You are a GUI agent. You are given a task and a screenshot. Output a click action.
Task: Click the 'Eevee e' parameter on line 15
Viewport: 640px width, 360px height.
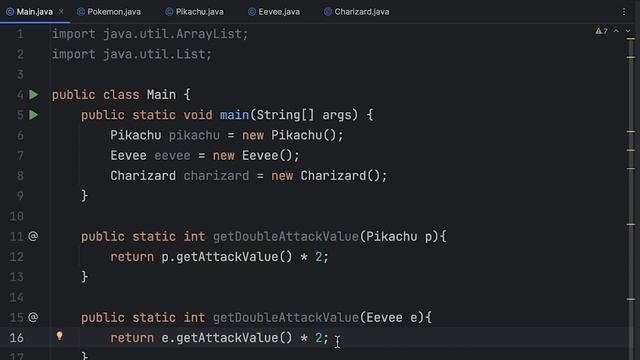(x=391, y=317)
